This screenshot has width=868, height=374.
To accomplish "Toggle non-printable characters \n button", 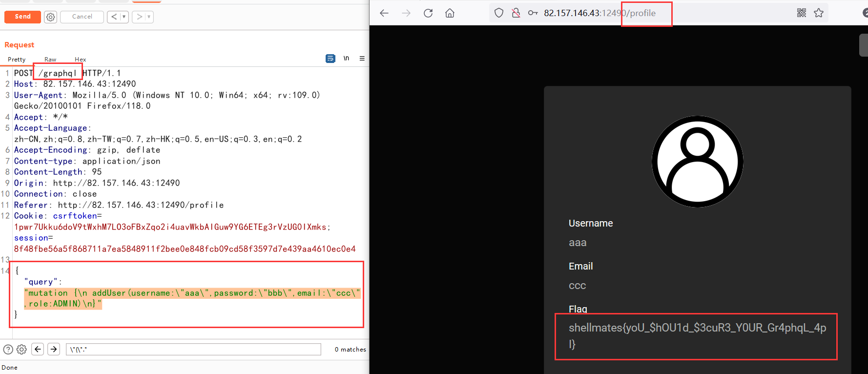I will pyautogui.click(x=346, y=58).
